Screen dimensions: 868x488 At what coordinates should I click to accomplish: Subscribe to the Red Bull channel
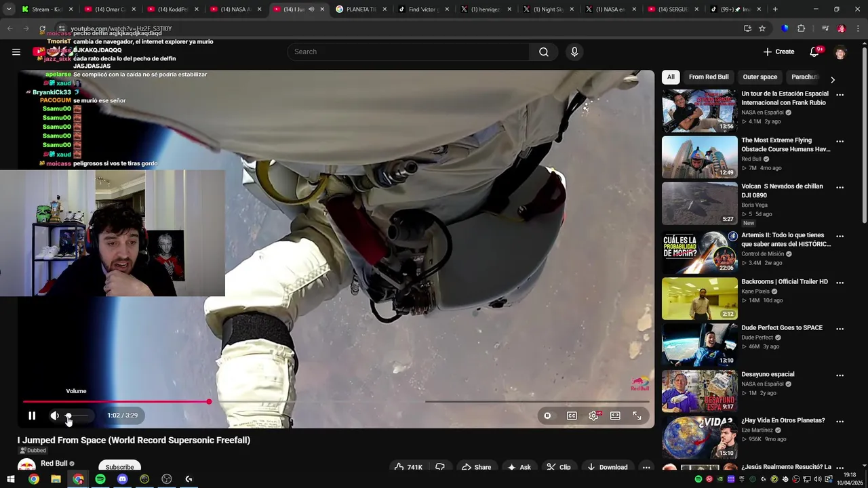pos(119,467)
